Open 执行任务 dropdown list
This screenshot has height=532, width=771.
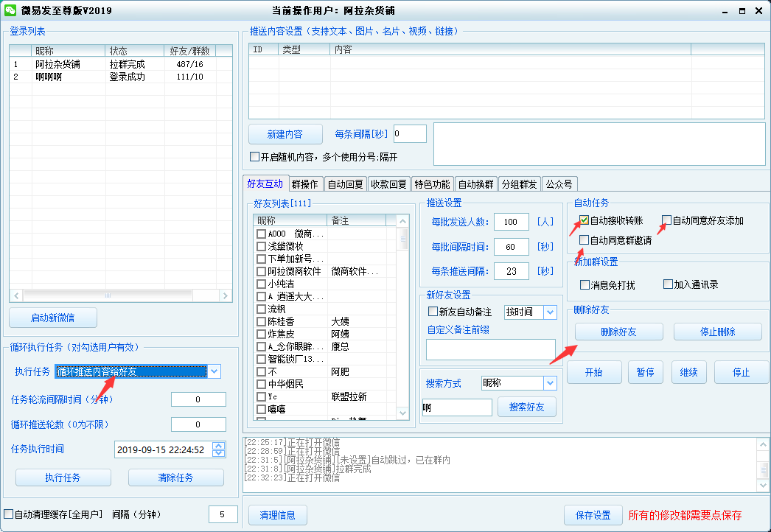pos(214,371)
